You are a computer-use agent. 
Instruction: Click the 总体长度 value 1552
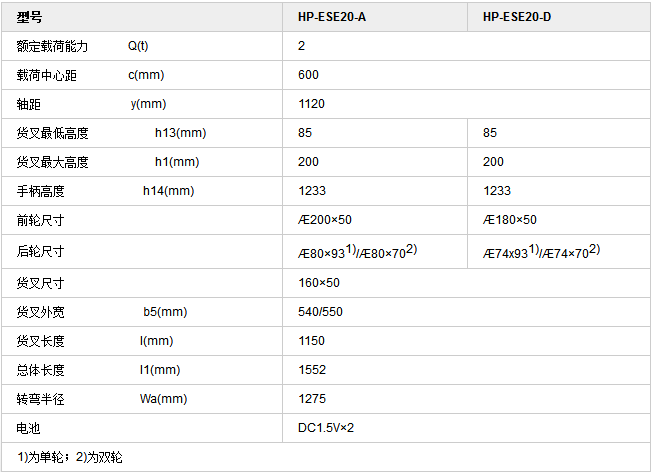click(x=312, y=370)
